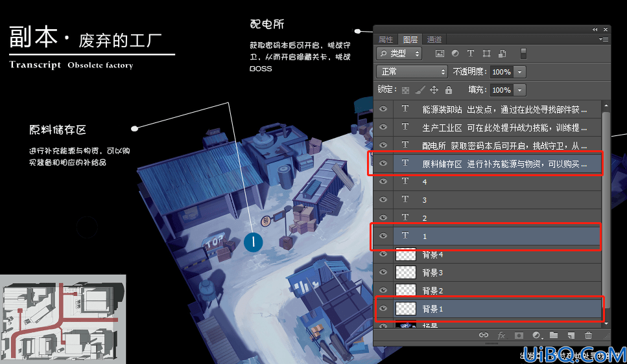Select the 背景2 layer name
Image resolution: width=627 pixels, height=364 pixels.
point(432,290)
